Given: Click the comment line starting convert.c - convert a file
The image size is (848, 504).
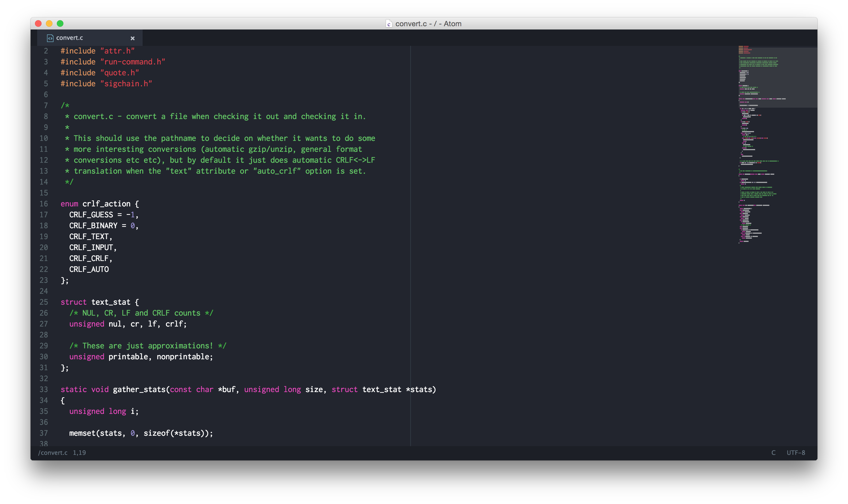Looking at the screenshot, I should tap(215, 117).
